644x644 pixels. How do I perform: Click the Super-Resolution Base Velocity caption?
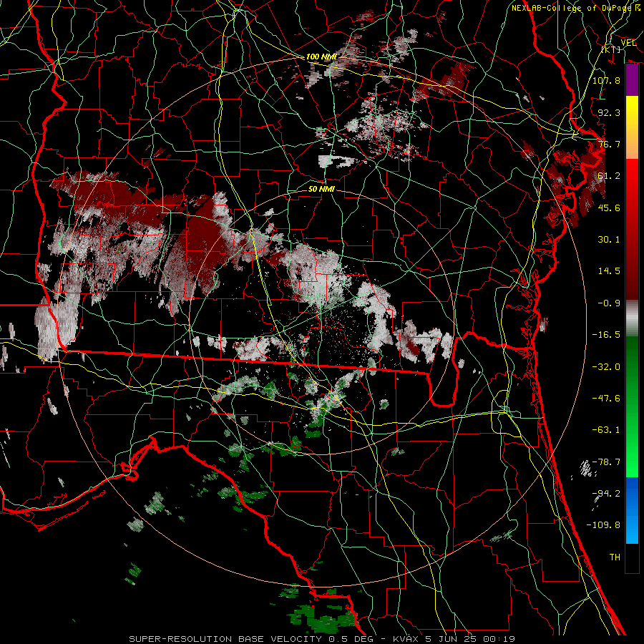click(322, 639)
